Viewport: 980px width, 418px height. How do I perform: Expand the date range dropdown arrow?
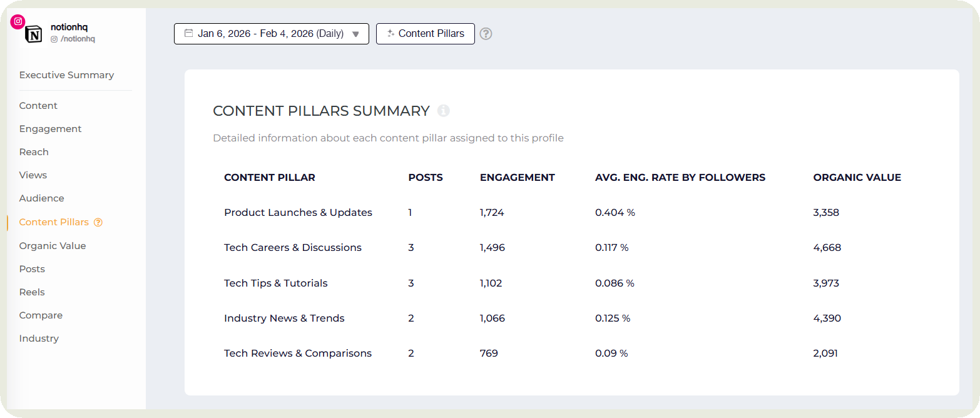coord(356,34)
